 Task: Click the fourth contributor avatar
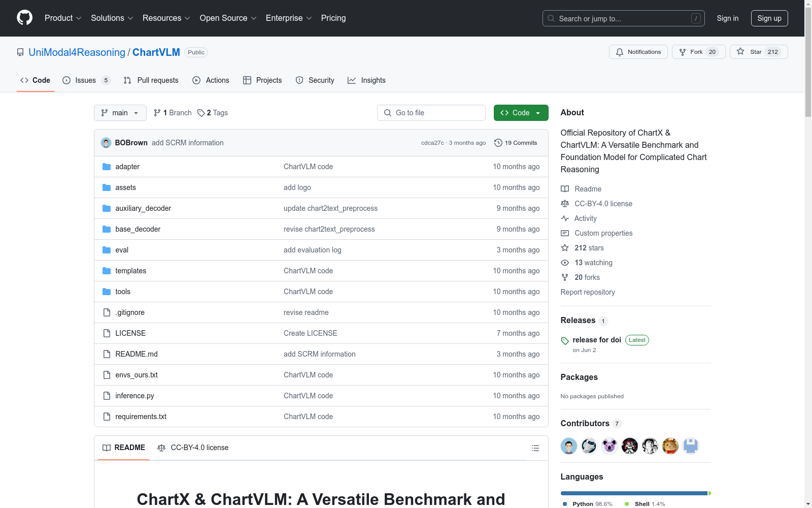(x=630, y=446)
